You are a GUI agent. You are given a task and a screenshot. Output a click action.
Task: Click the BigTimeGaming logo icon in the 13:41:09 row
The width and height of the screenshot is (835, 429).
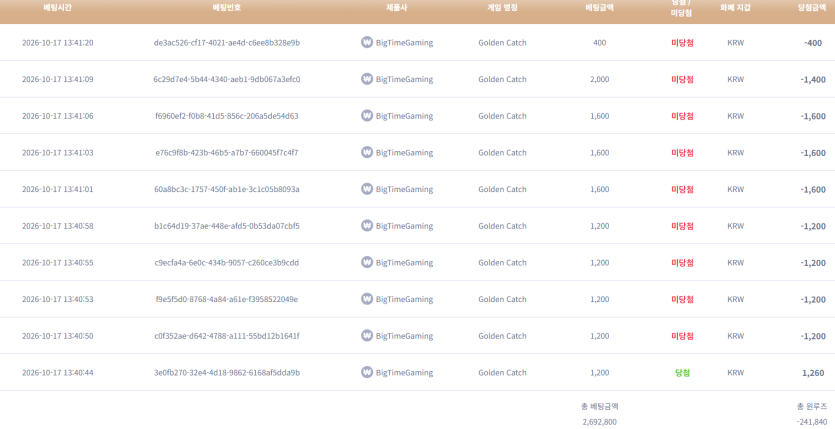[367, 79]
